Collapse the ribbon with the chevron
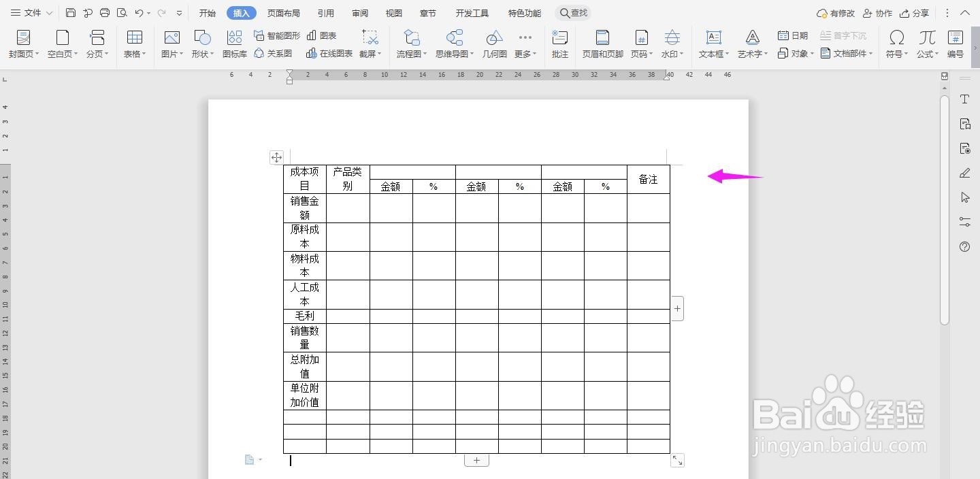Image resolution: width=980 pixels, height=479 pixels. 965,13
